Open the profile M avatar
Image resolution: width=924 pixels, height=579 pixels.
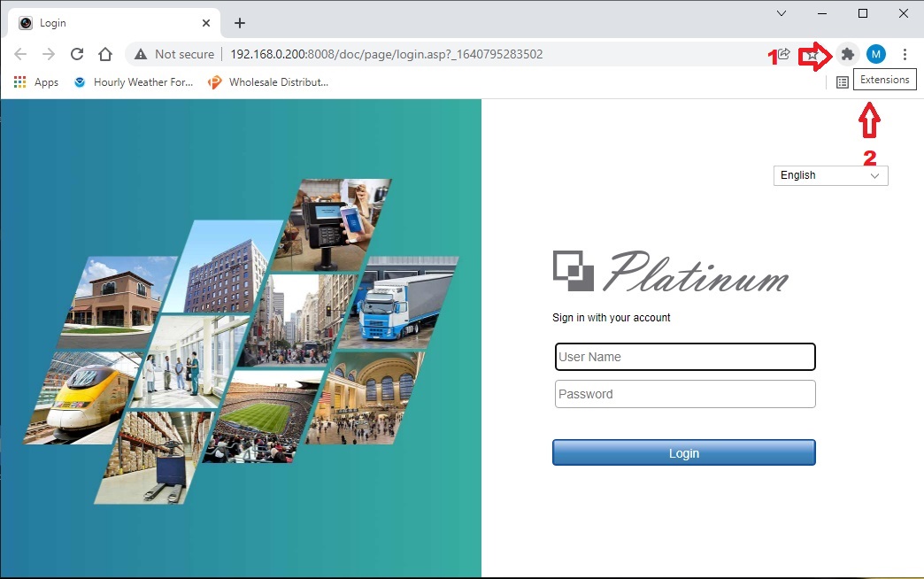click(875, 54)
